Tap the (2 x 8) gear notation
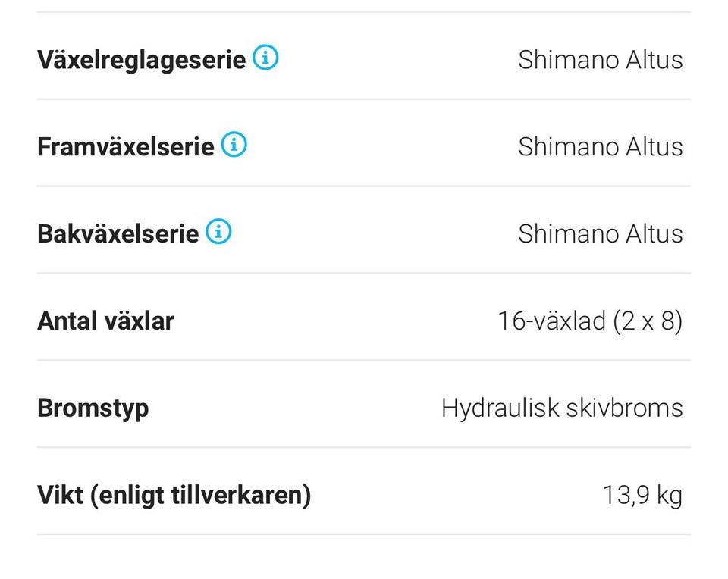Screen dimensions: 728x579 click(647, 321)
